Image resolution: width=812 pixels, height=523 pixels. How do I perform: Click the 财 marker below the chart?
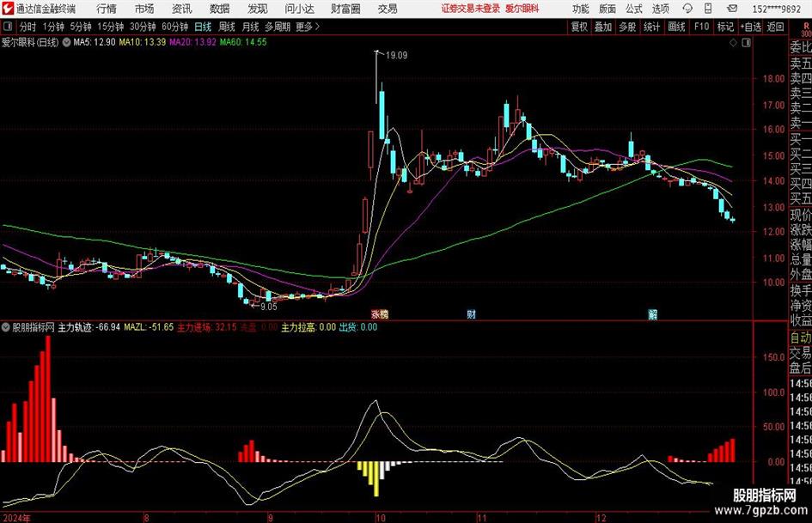point(471,314)
